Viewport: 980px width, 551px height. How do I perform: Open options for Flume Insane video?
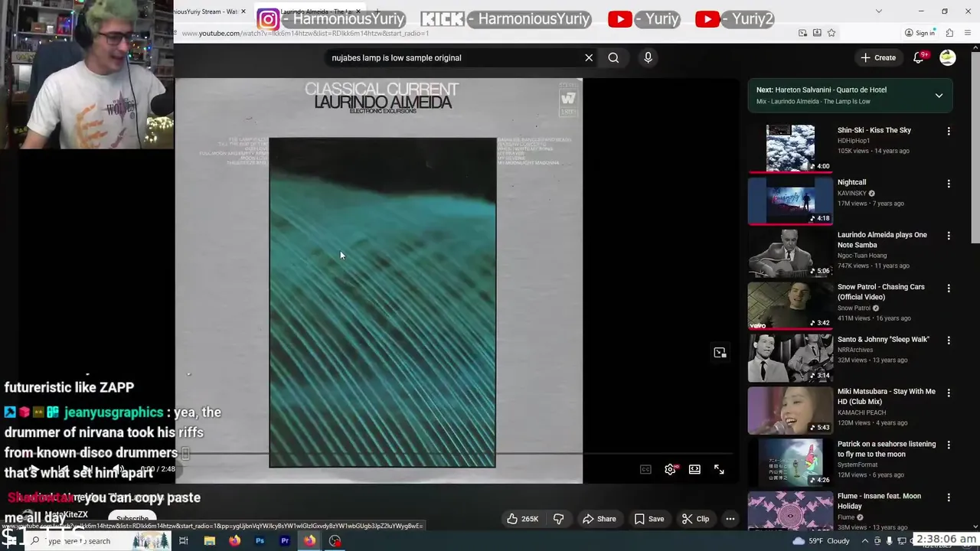[x=949, y=497]
